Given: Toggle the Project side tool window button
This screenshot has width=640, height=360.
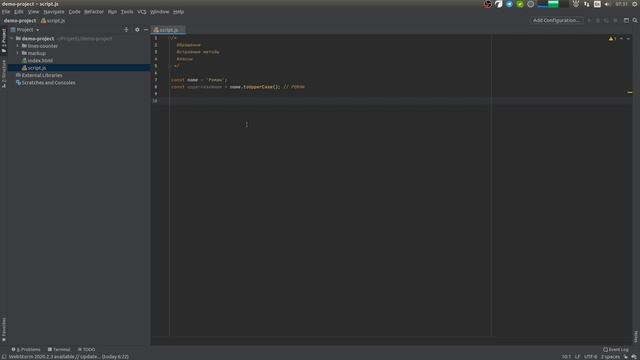Looking at the screenshot, I should [4, 40].
